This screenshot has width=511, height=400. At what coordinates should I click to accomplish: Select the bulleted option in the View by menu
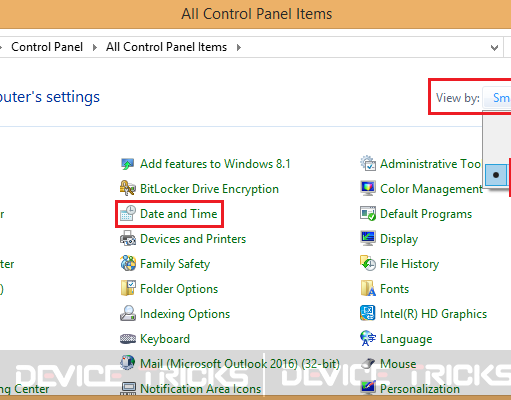tap(496, 175)
